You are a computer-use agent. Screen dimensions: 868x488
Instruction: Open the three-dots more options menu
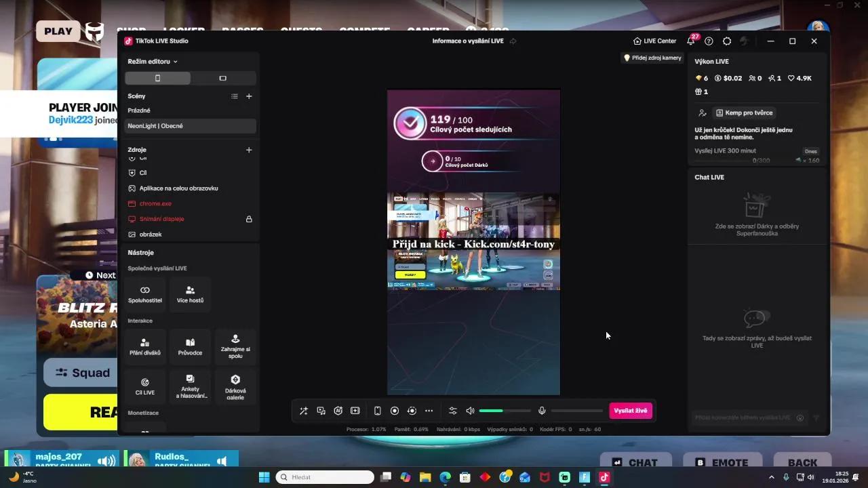(429, 411)
